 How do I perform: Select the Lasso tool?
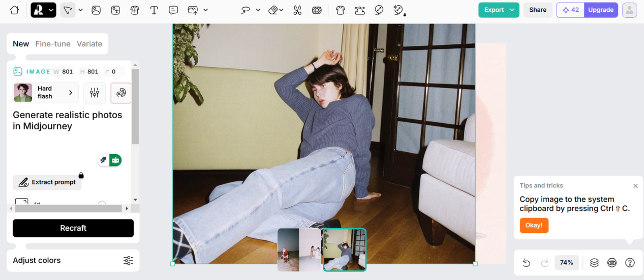[245, 10]
